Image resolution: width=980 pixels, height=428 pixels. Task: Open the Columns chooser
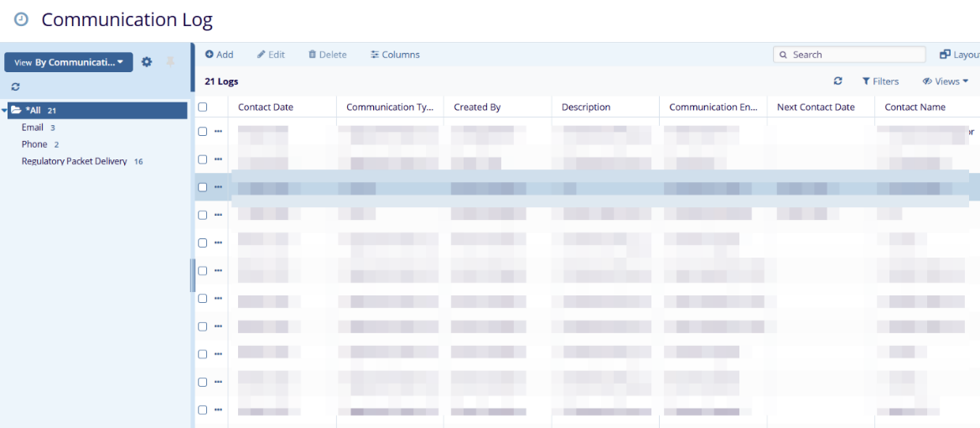tap(395, 55)
